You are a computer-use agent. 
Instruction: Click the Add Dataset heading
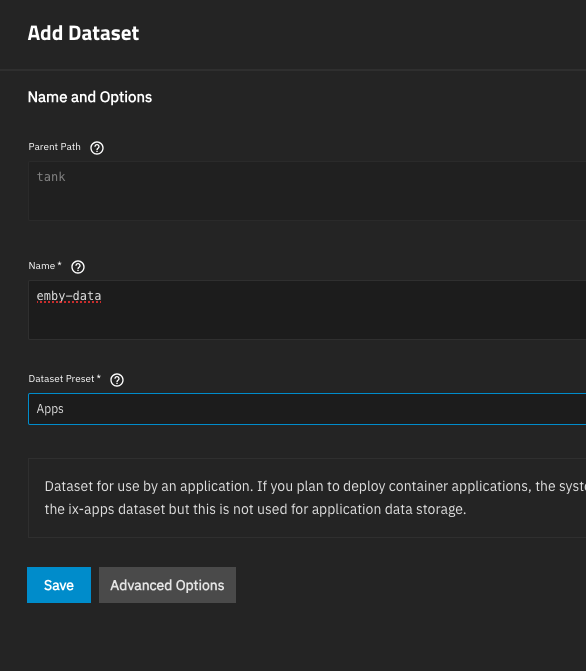(x=83, y=33)
